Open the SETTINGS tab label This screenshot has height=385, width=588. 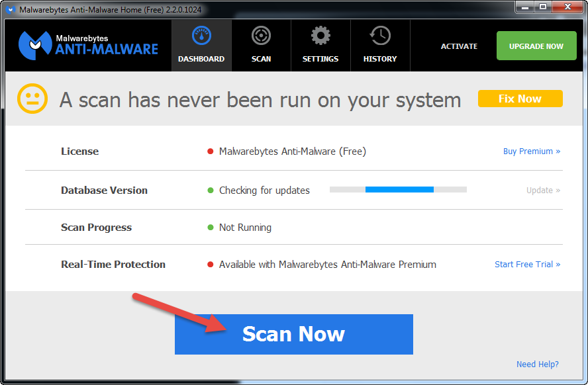(320, 59)
